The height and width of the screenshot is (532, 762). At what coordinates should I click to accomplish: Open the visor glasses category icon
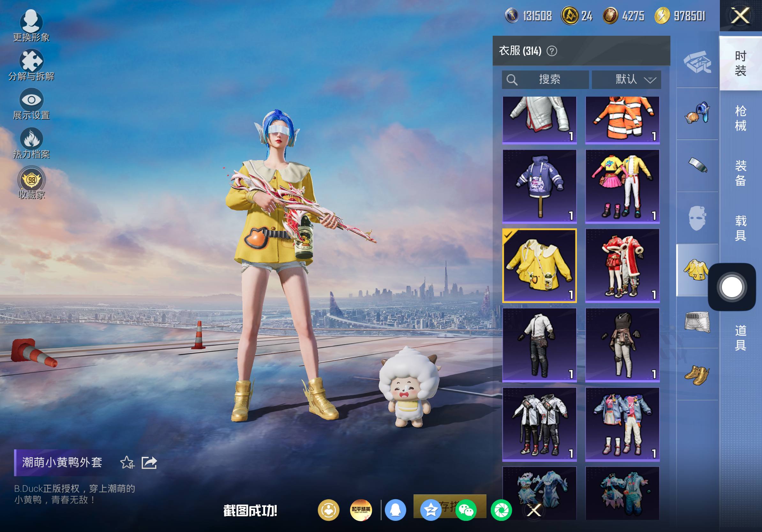click(x=697, y=166)
